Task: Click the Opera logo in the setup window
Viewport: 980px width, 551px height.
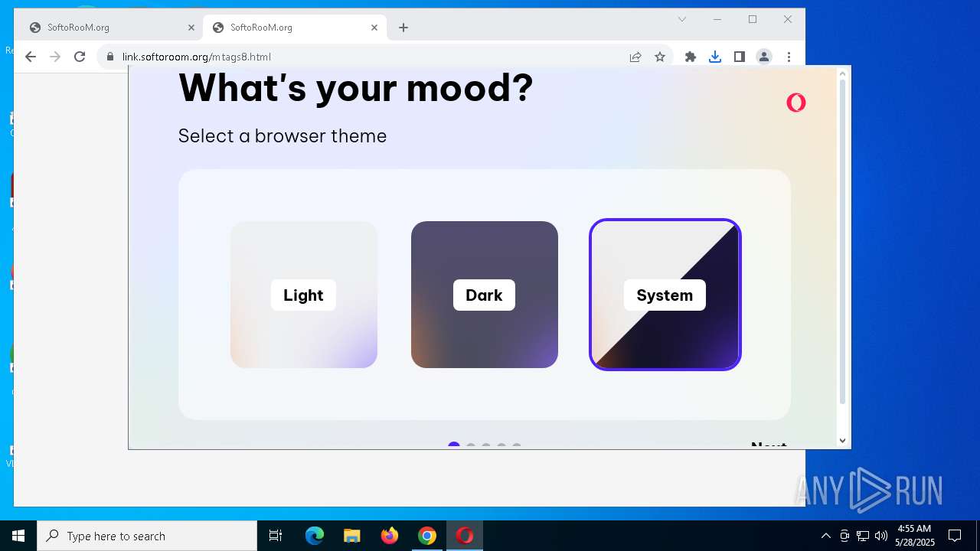Action: (796, 103)
